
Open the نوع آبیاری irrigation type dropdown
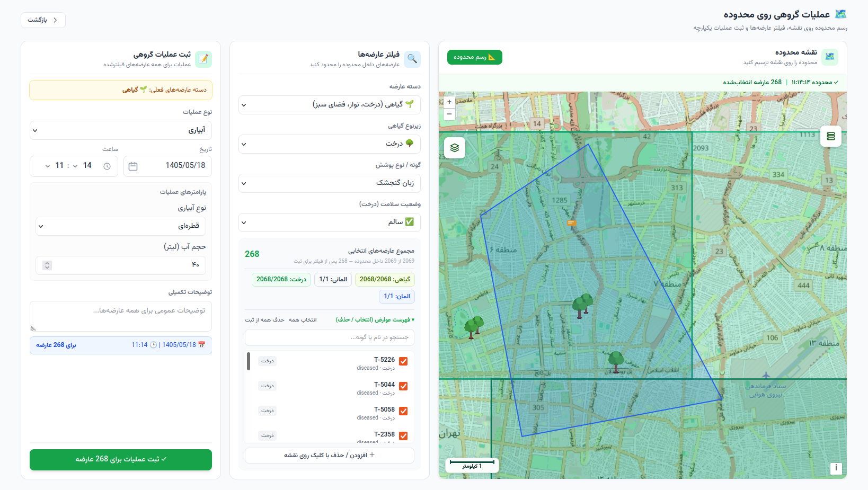121,226
